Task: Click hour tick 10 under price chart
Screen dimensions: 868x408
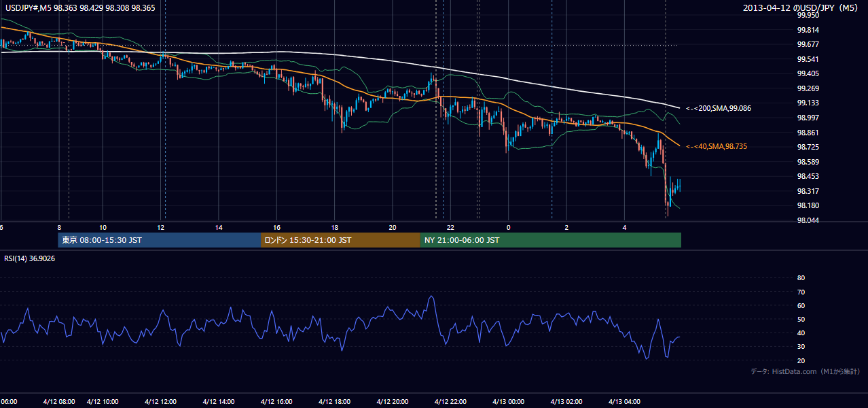Action: (103, 227)
